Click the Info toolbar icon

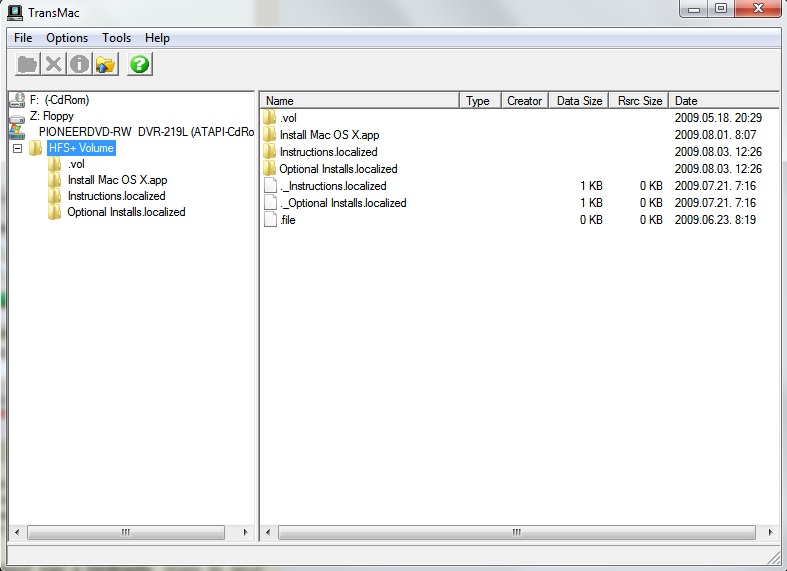point(79,64)
